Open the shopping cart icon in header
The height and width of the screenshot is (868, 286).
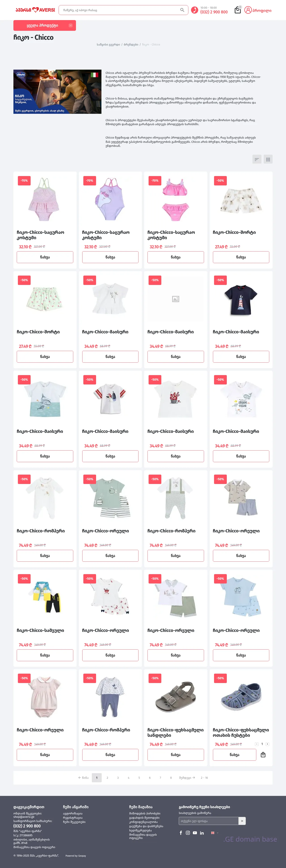pos(238,10)
